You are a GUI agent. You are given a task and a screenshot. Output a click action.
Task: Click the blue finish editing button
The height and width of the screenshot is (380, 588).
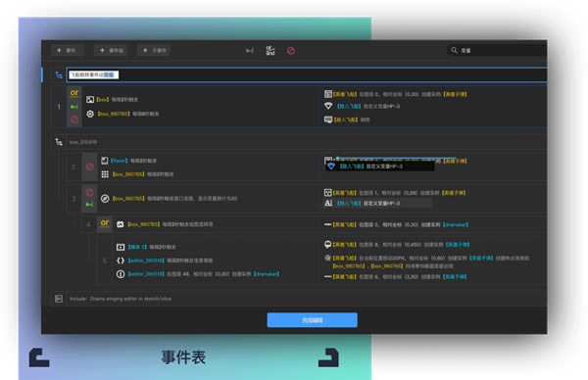312,320
